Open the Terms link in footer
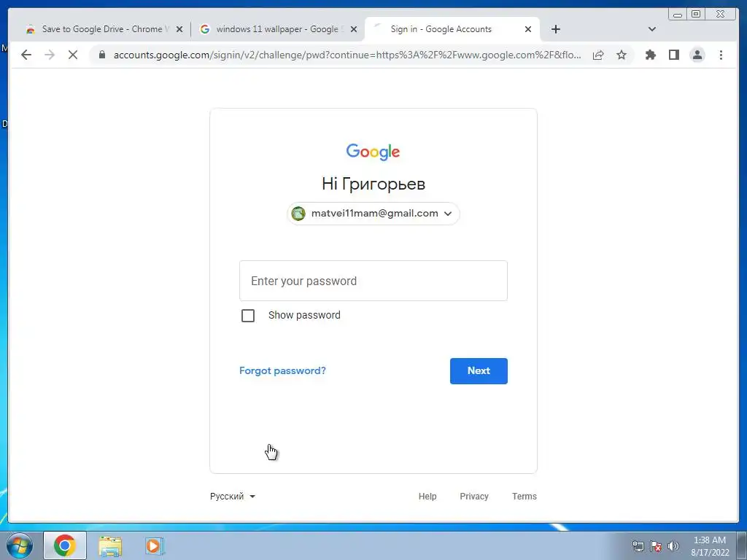Image resolution: width=747 pixels, height=560 pixels. point(524,496)
